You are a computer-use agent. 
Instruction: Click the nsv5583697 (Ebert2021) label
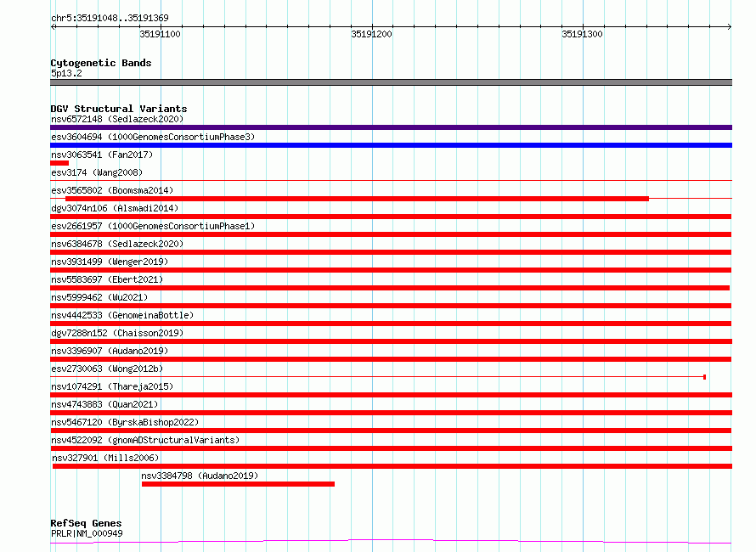pos(107,279)
